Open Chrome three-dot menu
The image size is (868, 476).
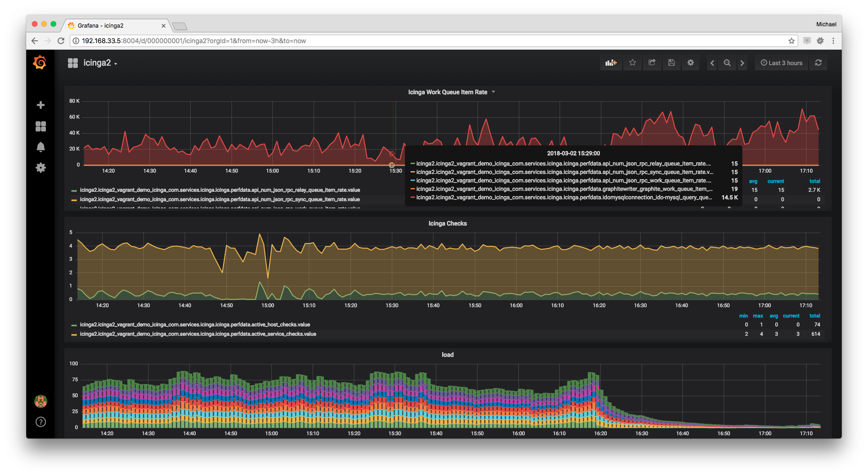(833, 41)
